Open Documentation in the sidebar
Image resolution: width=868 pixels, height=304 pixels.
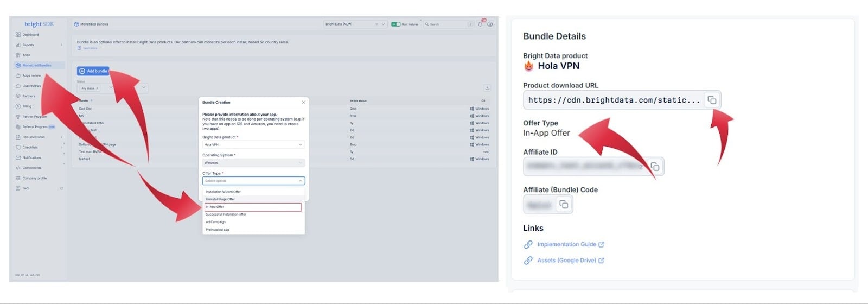click(34, 137)
